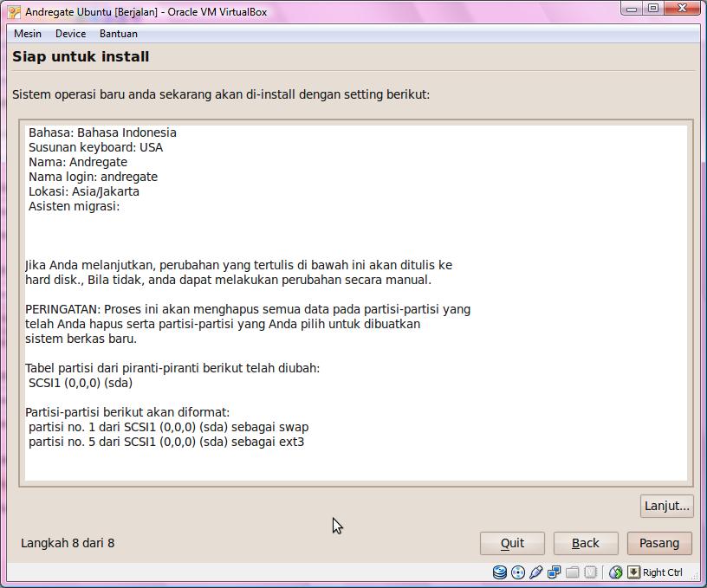This screenshot has height=588, width=707.
Task: Open the Mesin menu
Action: 28,34
